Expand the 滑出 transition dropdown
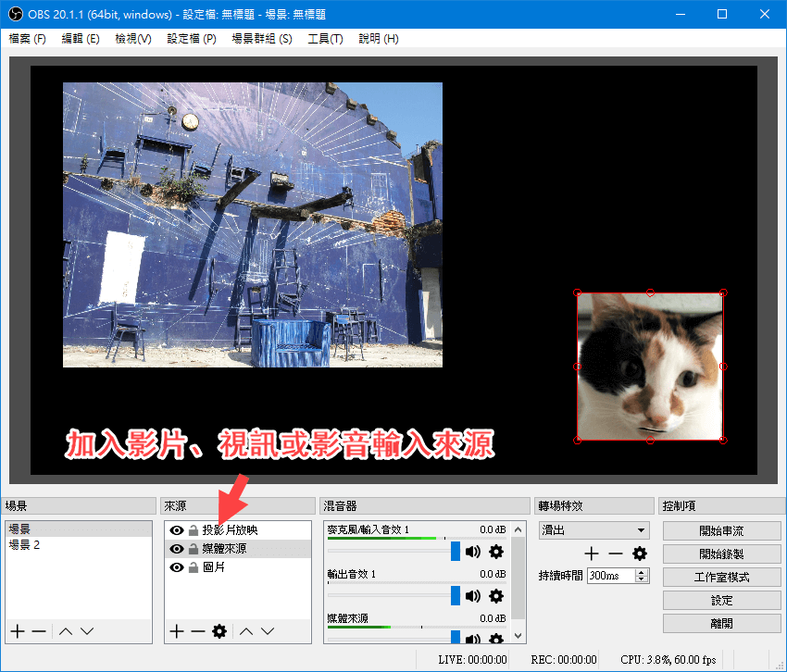Image resolution: width=787 pixels, height=672 pixels. coord(641,530)
